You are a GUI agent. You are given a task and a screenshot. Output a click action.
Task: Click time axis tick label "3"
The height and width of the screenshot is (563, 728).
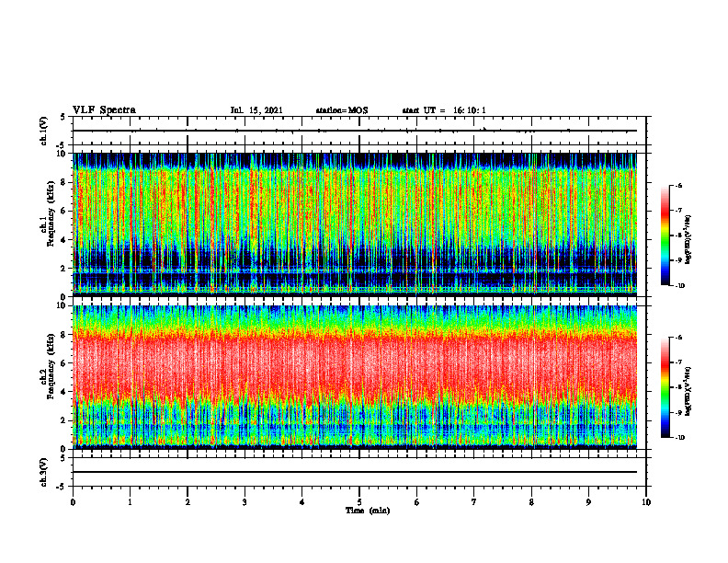click(245, 502)
